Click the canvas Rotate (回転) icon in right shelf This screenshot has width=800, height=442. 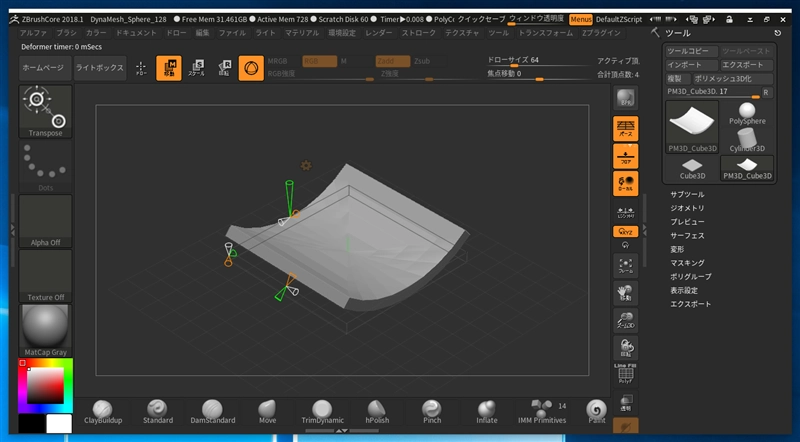tap(626, 349)
